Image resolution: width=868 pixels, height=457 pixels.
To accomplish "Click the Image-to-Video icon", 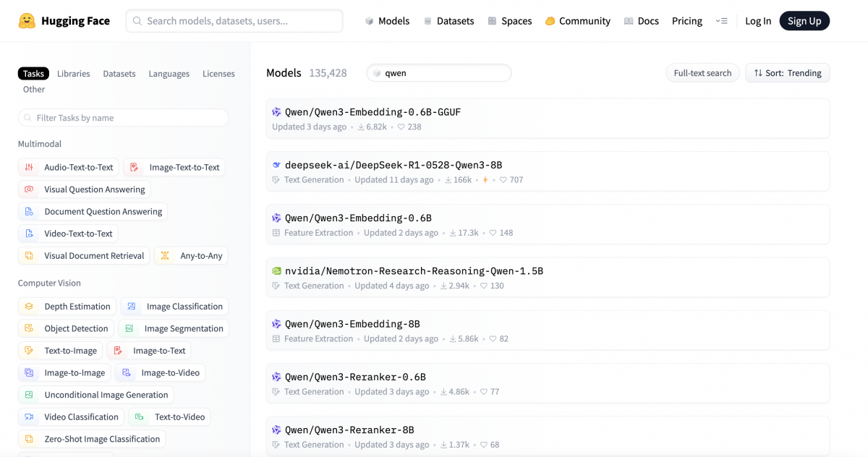I will 127,373.
